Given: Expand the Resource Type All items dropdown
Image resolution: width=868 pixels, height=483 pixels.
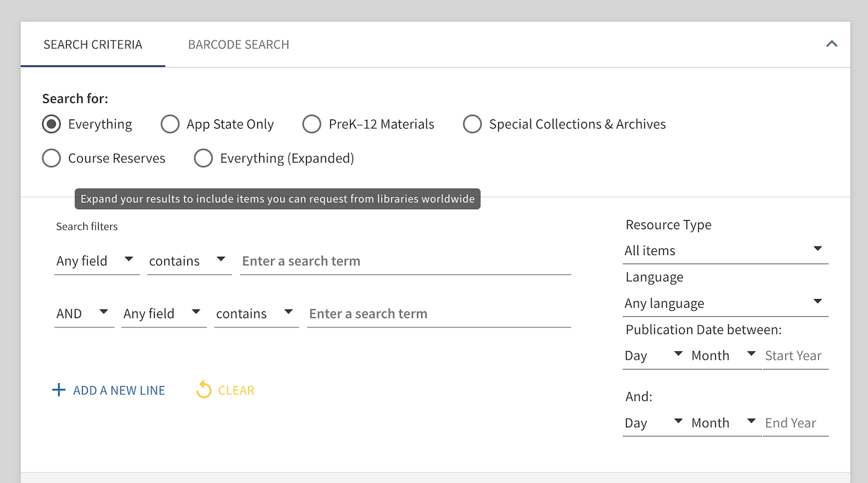Looking at the screenshot, I should 725,251.
